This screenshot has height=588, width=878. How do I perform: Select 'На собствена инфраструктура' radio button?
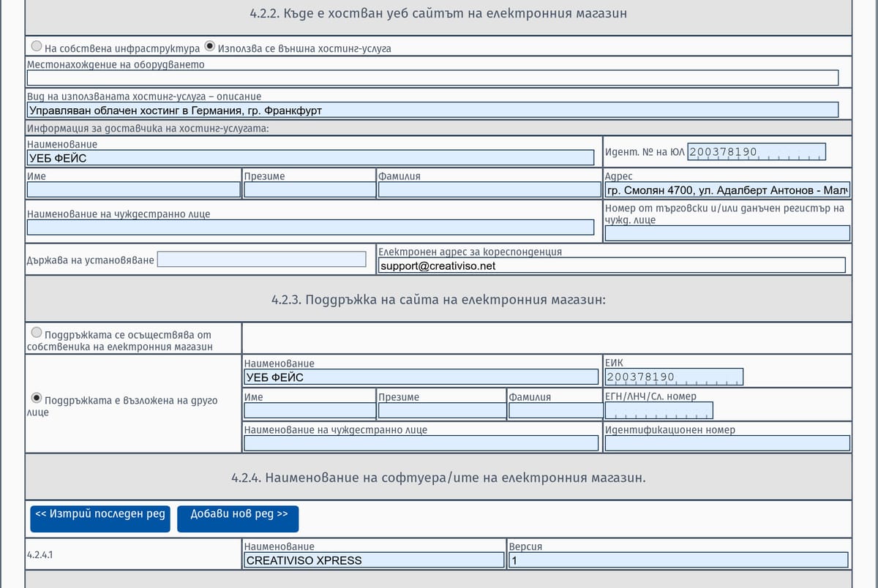click(x=36, y=47)
